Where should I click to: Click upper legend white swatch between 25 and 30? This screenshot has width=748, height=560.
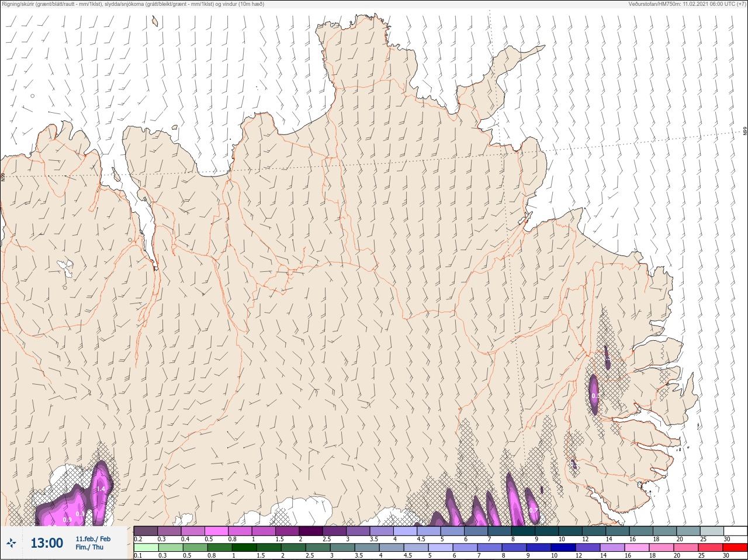click(x=735, y=531)
